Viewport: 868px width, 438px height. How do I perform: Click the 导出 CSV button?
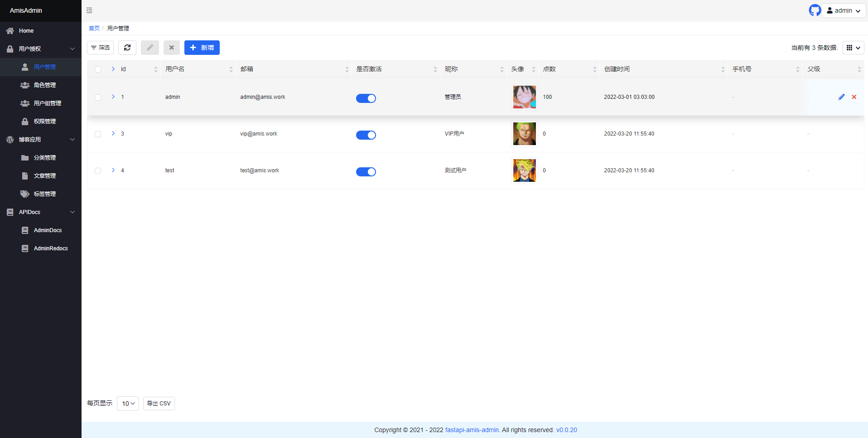[x=159, y=404]
